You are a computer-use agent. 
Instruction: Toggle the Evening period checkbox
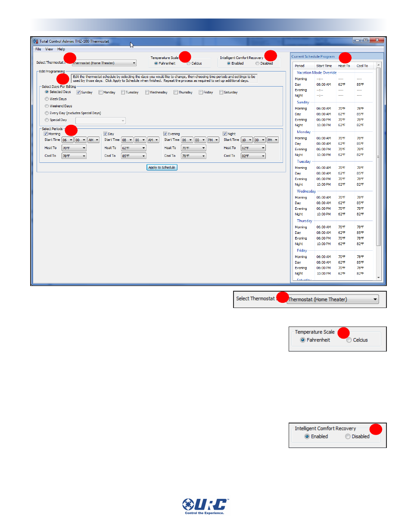pos(165,134)
